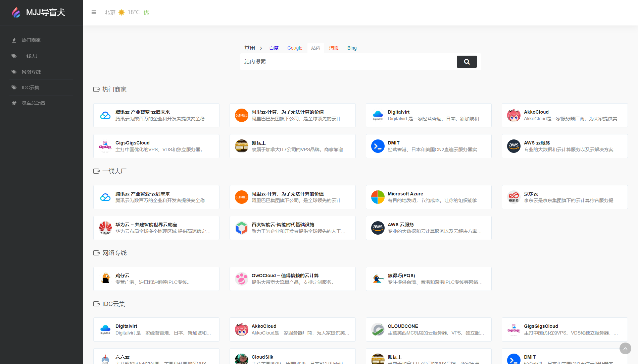Click the 京东云 logo icon

[513, 197]
